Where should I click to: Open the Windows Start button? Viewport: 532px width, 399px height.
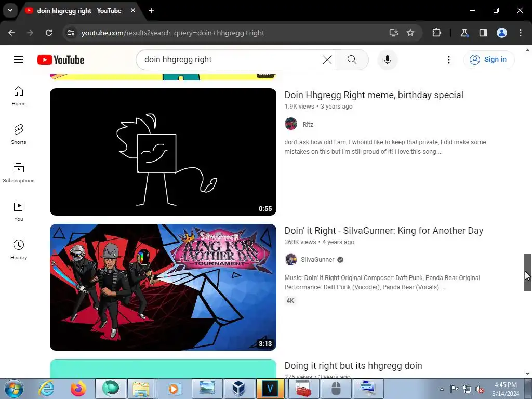[x=14, y=389]
